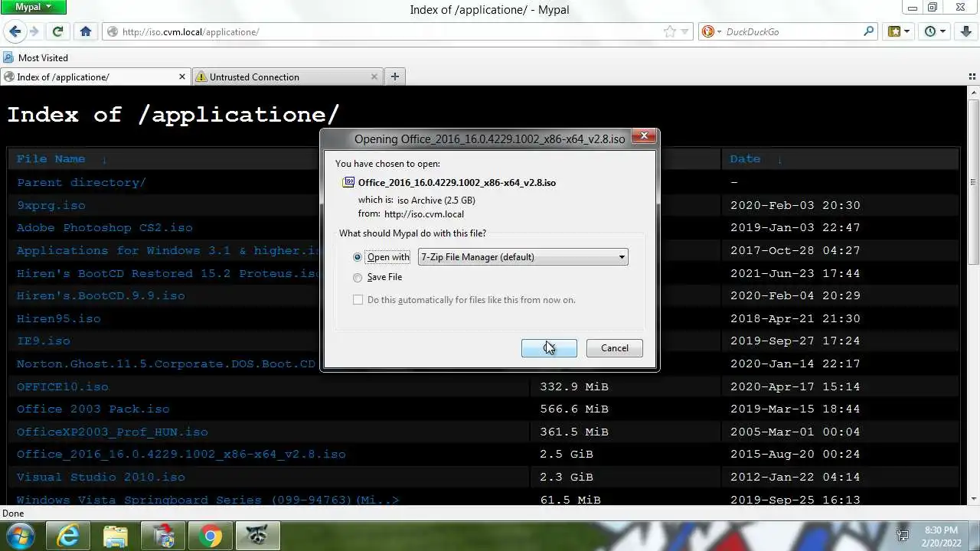Click the Forward navigation arrow
The width and height of the screenshot is (980, 551).
(34, 31)
